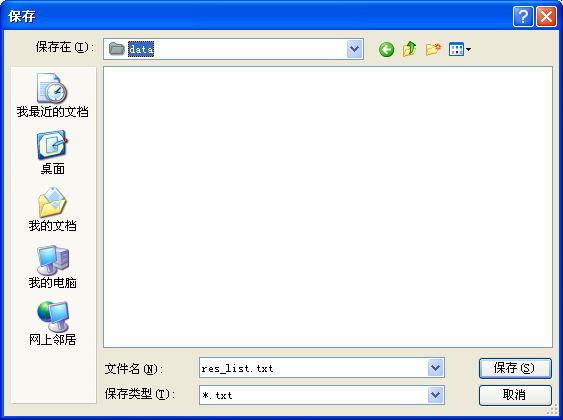This screenshot has width=563, height=420.
Task: Create a new folder
Action: [x=433, y=49]
